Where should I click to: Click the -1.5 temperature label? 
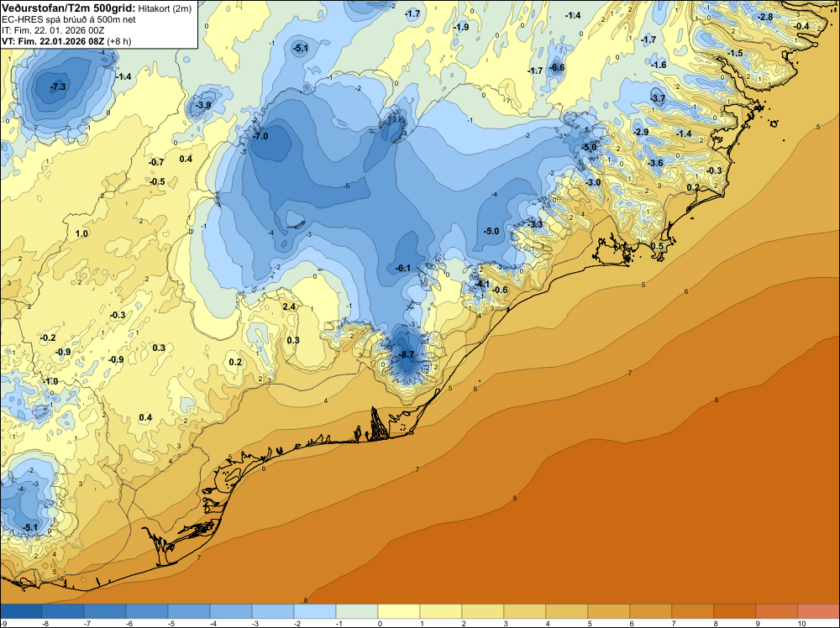736,53
